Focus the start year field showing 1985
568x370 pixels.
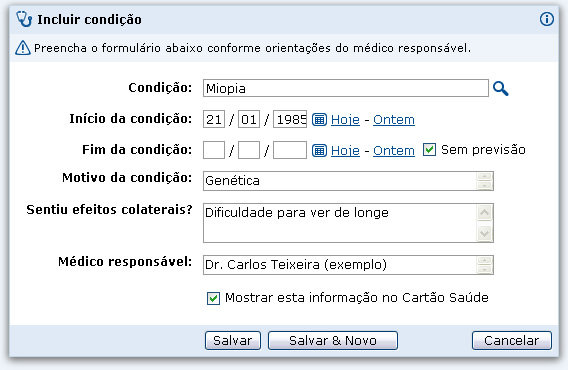coord(290,119)
